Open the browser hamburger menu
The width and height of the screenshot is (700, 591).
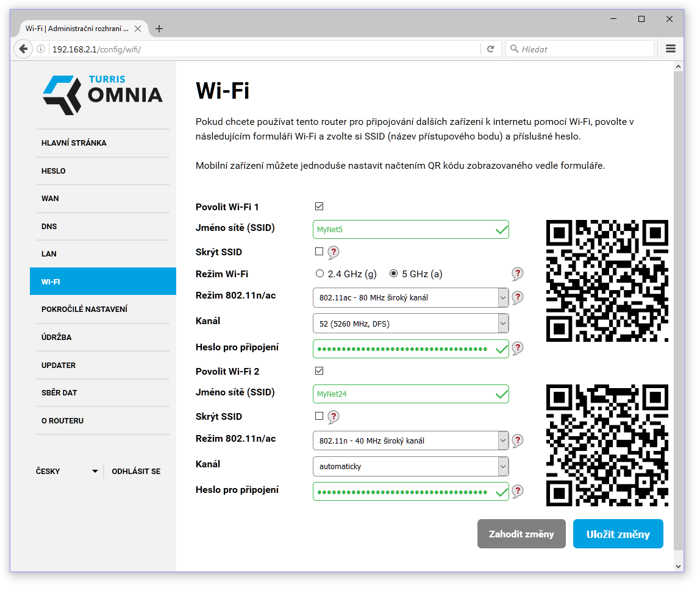[x=671, y=49]
